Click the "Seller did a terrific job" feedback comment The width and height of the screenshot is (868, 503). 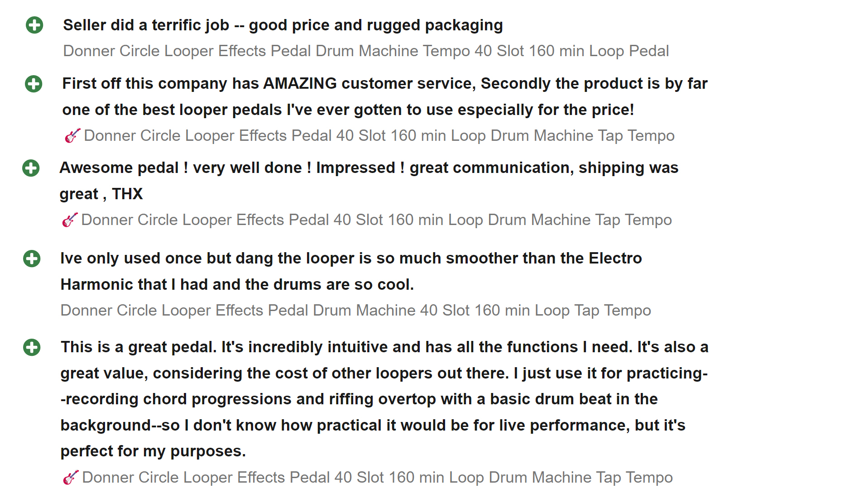(283, 25)
